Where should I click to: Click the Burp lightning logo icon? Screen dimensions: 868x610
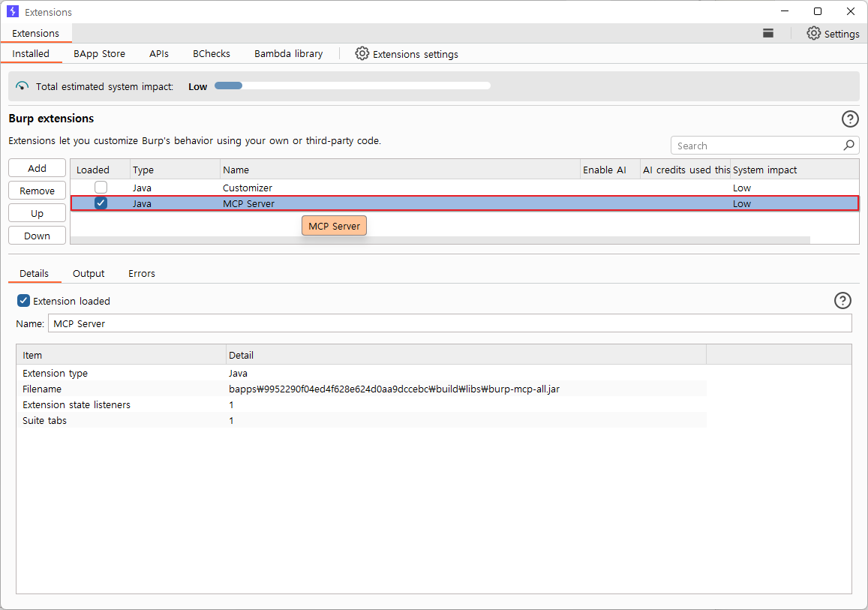coord(13,11)
